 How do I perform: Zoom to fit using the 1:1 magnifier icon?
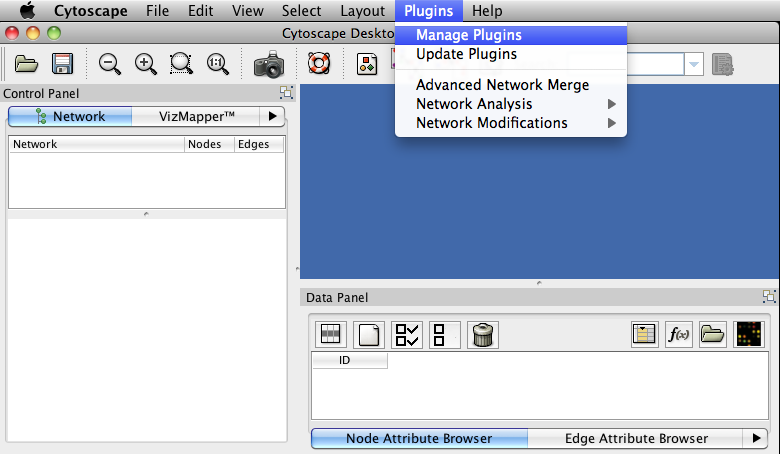pos(217,64)
